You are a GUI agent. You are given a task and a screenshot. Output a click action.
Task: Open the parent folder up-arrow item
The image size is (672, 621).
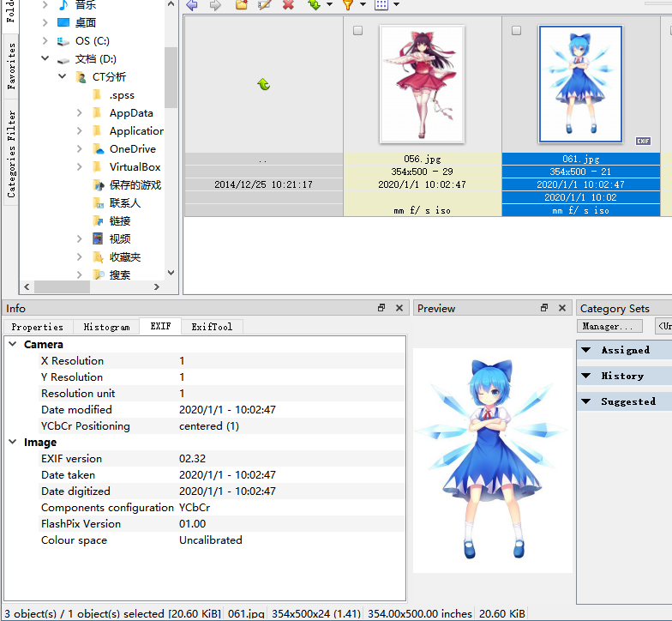tap(264, 84)
